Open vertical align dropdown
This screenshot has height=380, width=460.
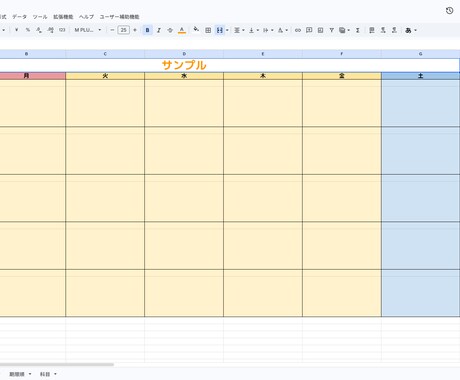coord(253,30)
